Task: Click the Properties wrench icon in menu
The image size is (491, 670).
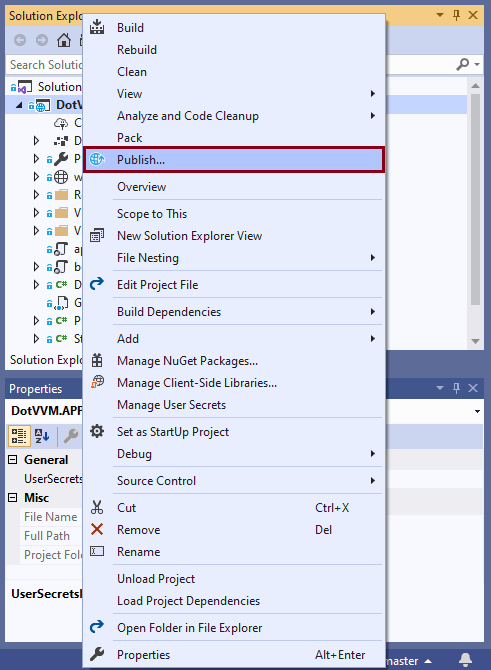Action: [97, 654]
